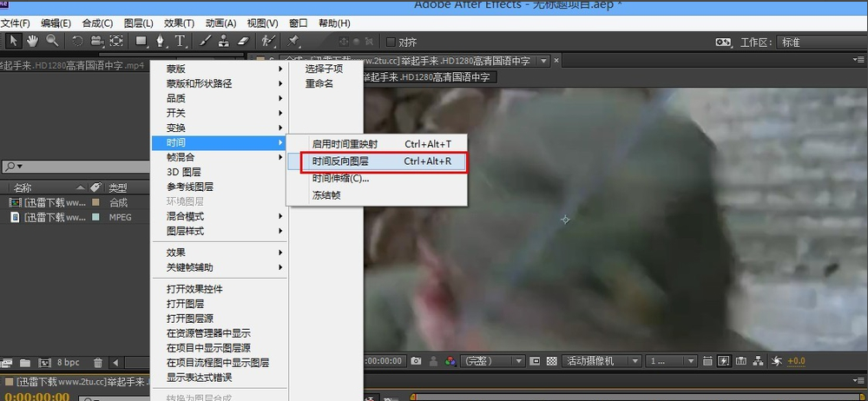Select the Horizontal Type tool
The width and height of the screenshot is (868, 401).
point(180,41)
